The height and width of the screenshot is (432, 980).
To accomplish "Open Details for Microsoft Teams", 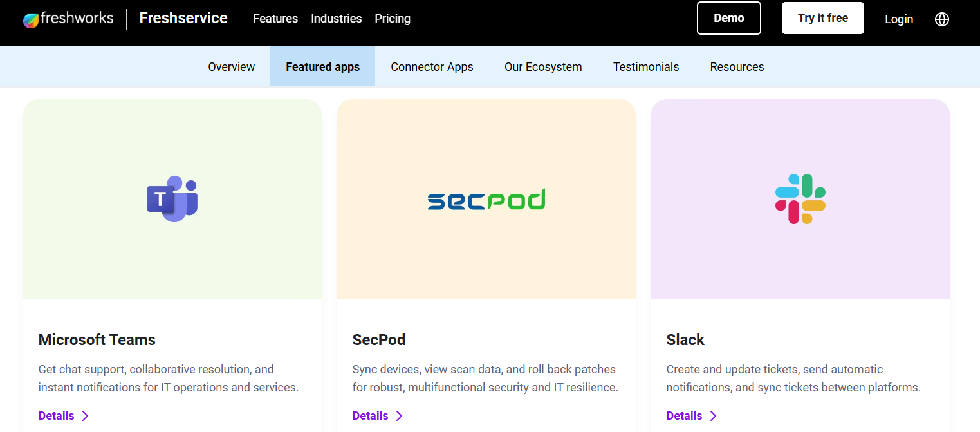I will pyautogui.click(x=57, y=416).
